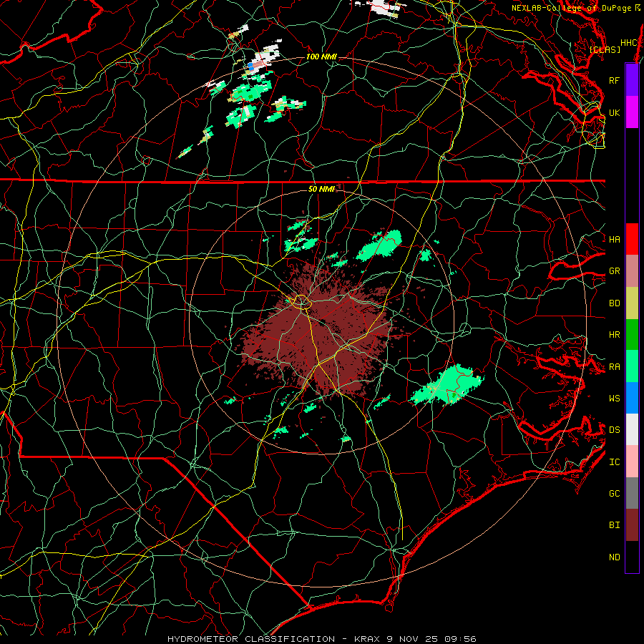This screenshot has height=644, width=644.
Task: Click the '9 NOV 25' date text
Action: click(x=413, y=639)
